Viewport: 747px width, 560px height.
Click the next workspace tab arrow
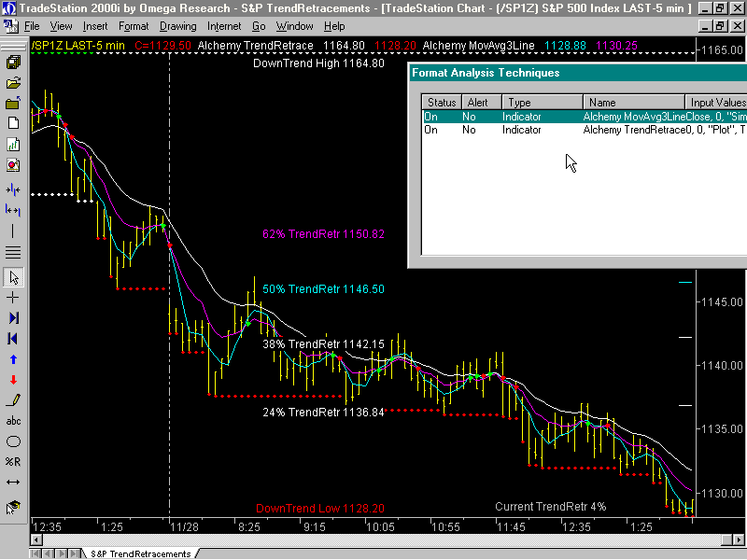[62, 553]
